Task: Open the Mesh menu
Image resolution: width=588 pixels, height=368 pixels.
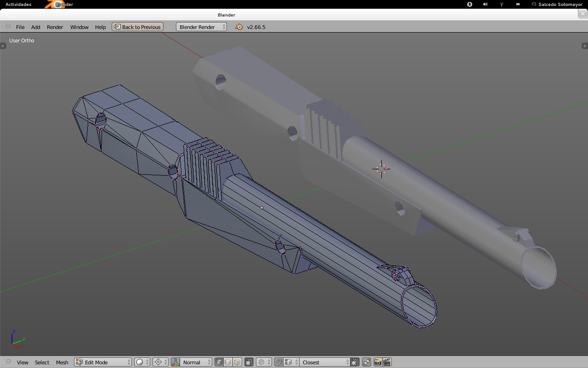Action: tap(62, 362)
